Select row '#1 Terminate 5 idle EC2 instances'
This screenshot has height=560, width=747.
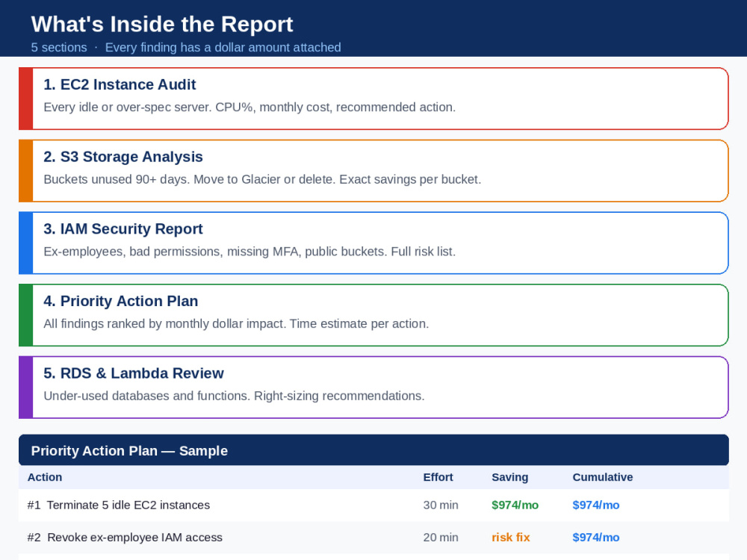pyautogui.click(x=373, y=505)
